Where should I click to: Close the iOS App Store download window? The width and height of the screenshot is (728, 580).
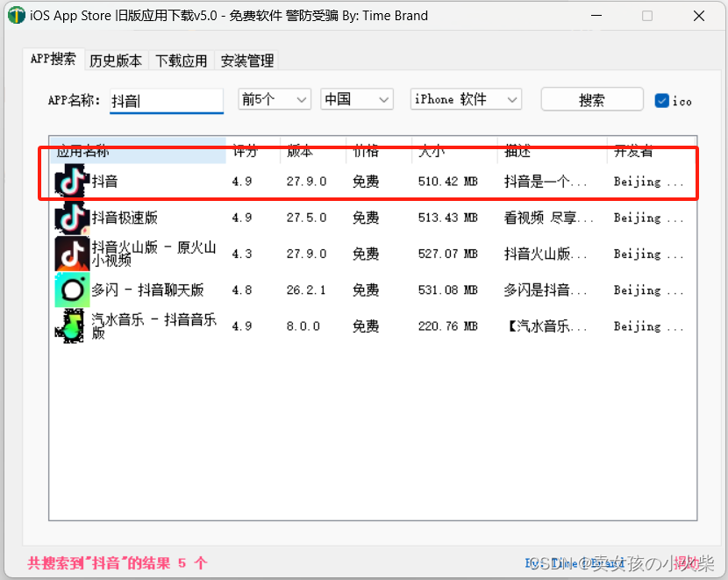click(x=699, y=16)
